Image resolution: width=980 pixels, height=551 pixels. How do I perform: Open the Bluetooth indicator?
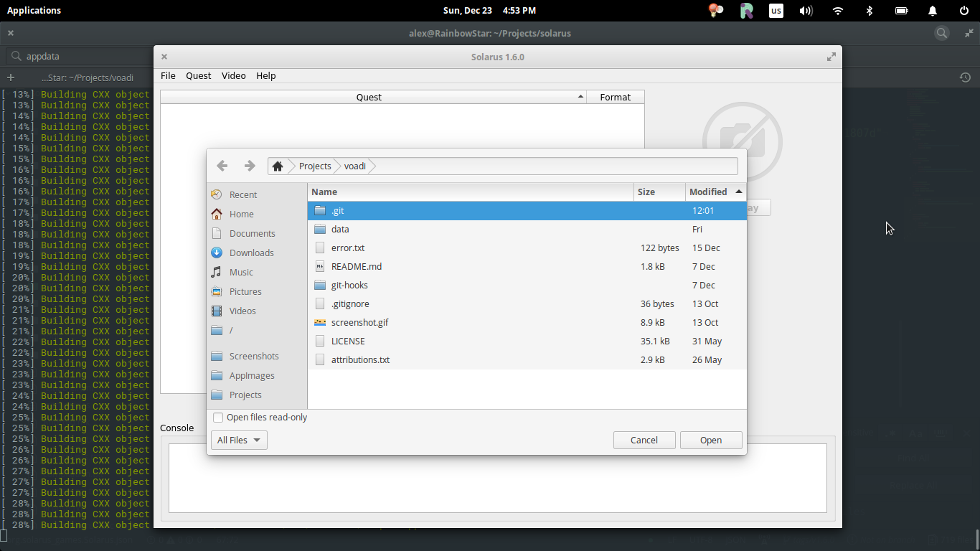pyautogui.click(x=870, y=11)
